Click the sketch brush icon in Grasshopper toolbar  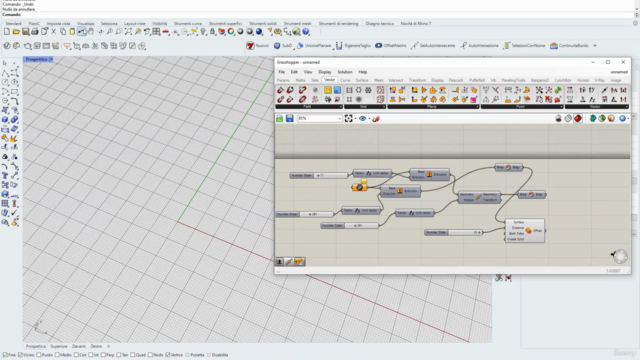pos(376,118)
